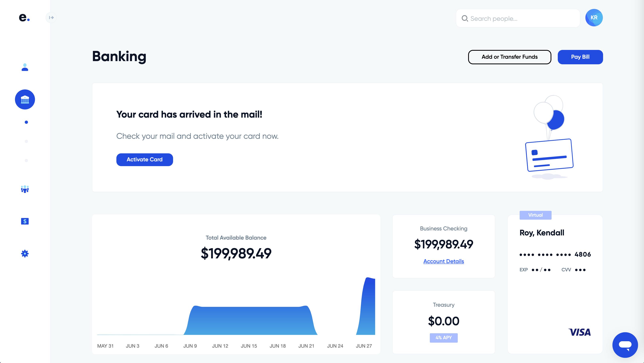
Task: Open the dollar sign payroll icon
Action: point(25,221)
